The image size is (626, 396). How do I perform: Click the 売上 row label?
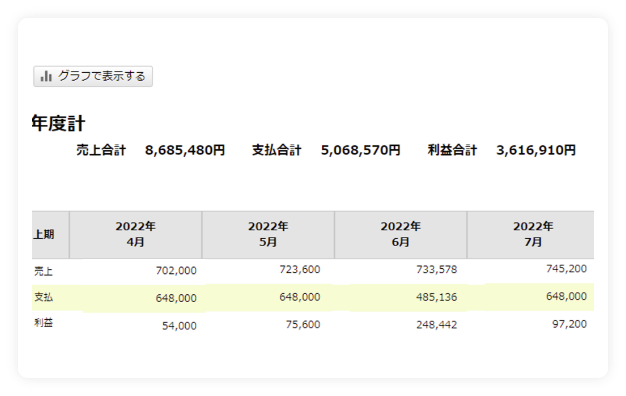pos(44,271)
